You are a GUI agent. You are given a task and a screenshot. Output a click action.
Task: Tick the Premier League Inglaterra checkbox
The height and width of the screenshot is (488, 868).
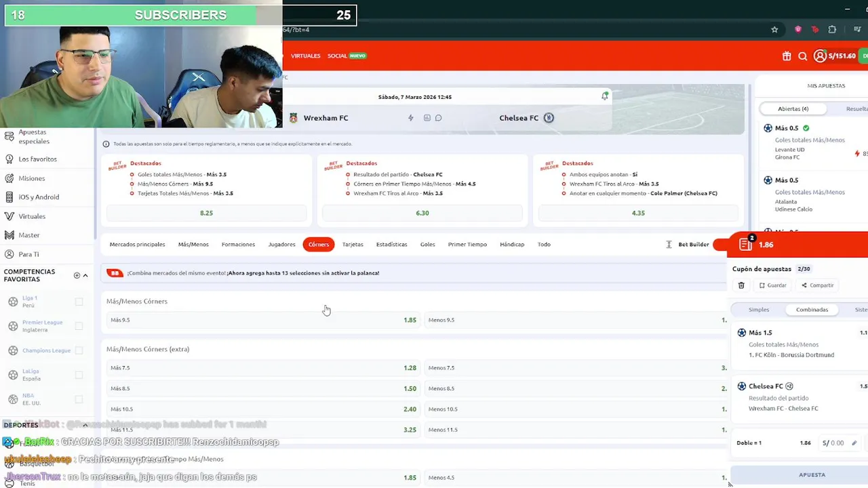[79, 326]
